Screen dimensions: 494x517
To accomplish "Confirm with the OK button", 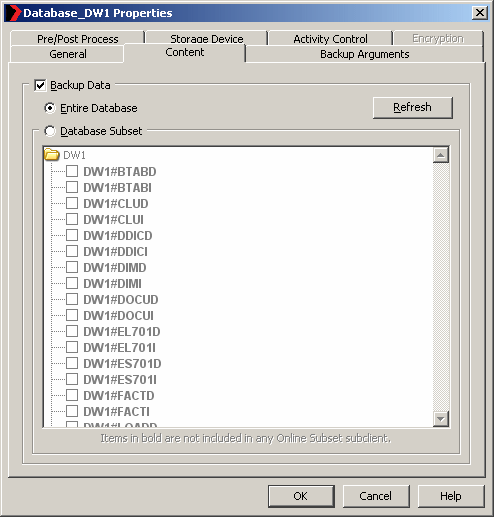I will coord(301,496).
